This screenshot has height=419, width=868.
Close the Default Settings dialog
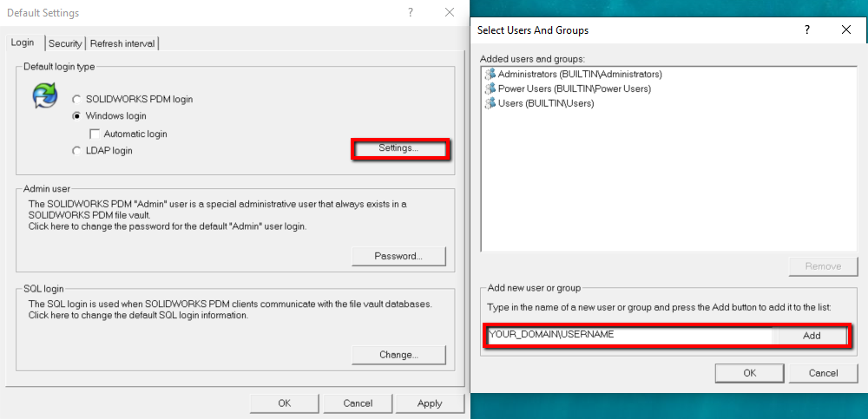450,12
